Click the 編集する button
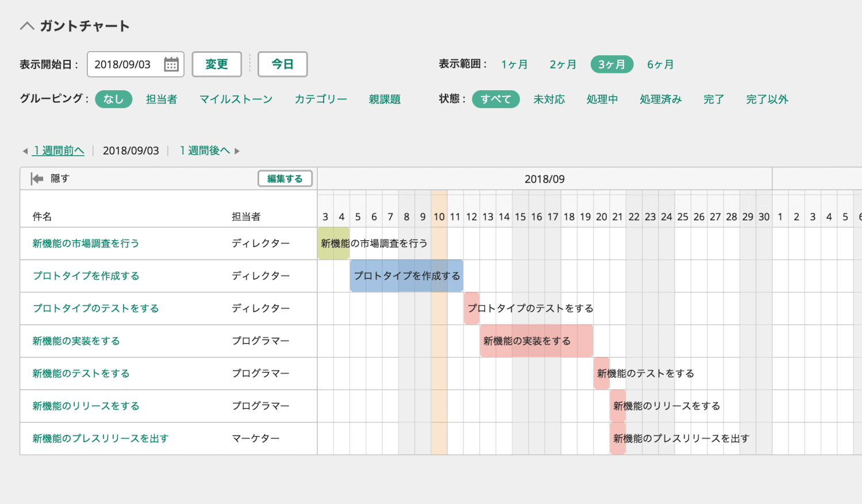Viewport: 862px width, 504px height. (x=284, y=178)
